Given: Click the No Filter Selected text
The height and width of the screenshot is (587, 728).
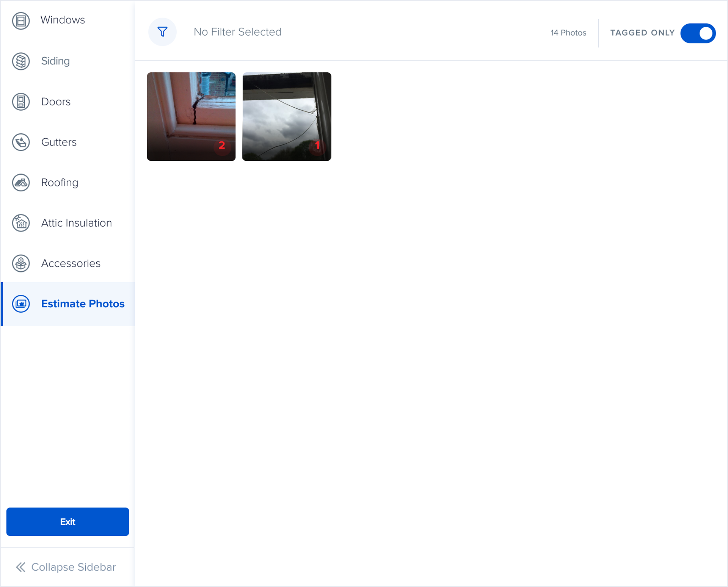Looking at the screenshot, I should pyautogui.click(x=237, y=32).
